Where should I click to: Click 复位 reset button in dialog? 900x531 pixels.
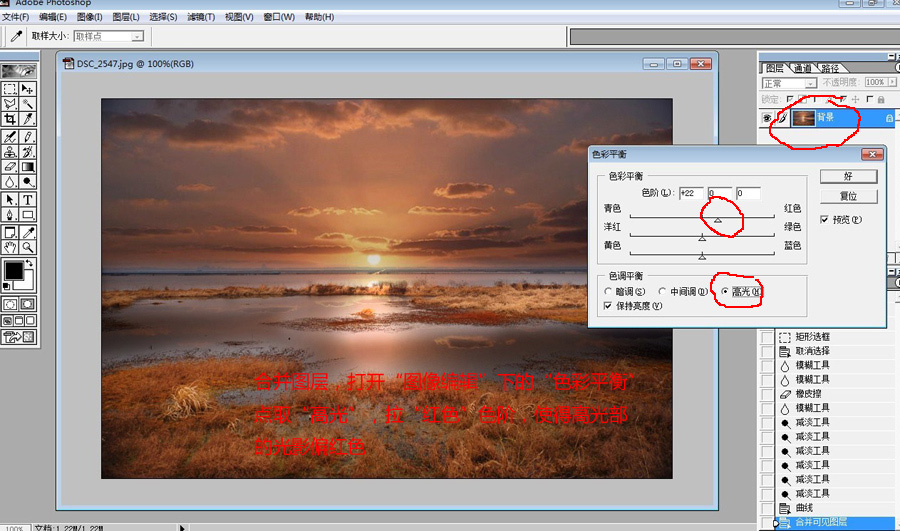pyautogui.click(x=848, y=196)
